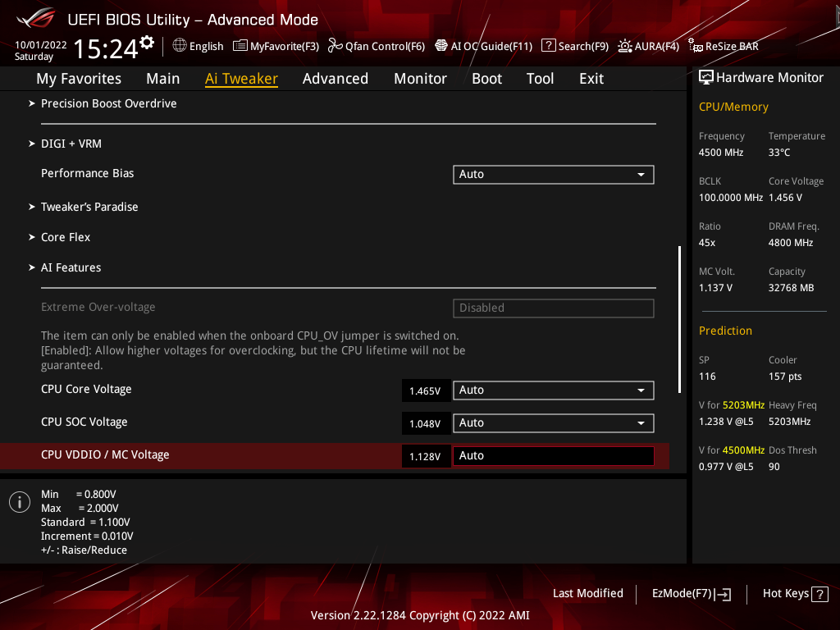This screenshot has height=630, width=840.
Task: Click the Last Modified button
Action: (587, 593)
